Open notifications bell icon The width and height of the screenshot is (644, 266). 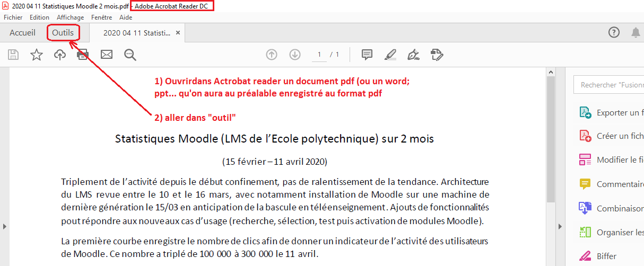point(636,33)
